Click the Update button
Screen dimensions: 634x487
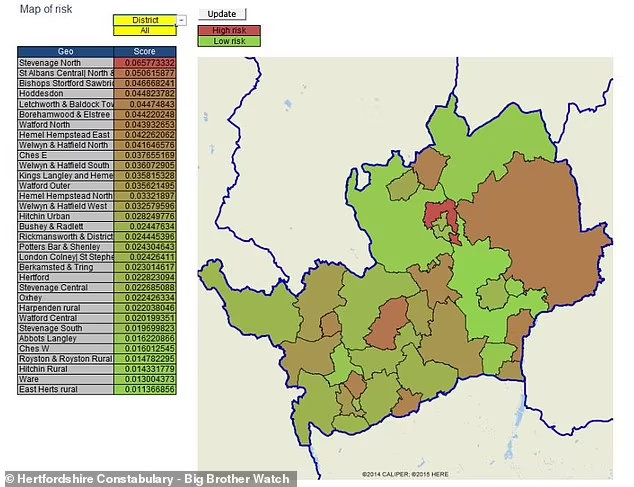(x=221, y=14)
